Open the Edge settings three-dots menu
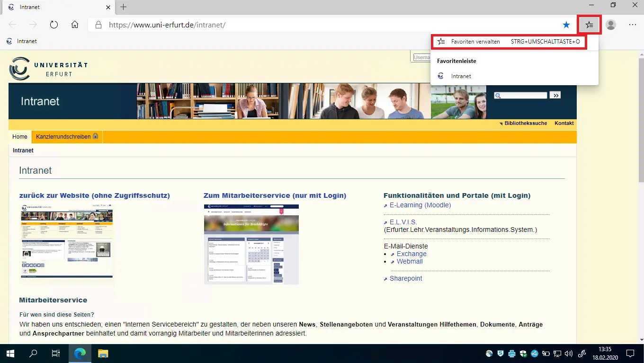Image resolution: width=644 pixels, height=363 pixels. [633, 25]
